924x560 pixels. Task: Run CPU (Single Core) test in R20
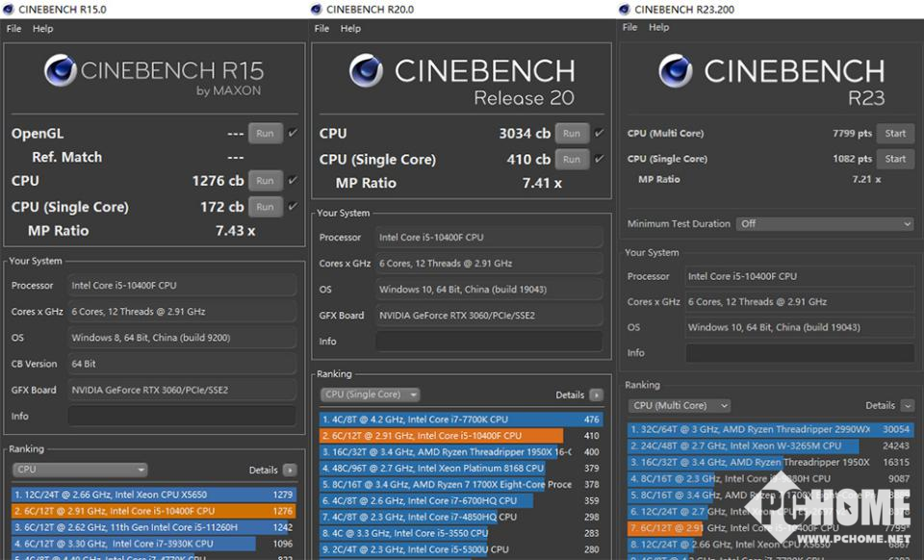coord(572,159)
